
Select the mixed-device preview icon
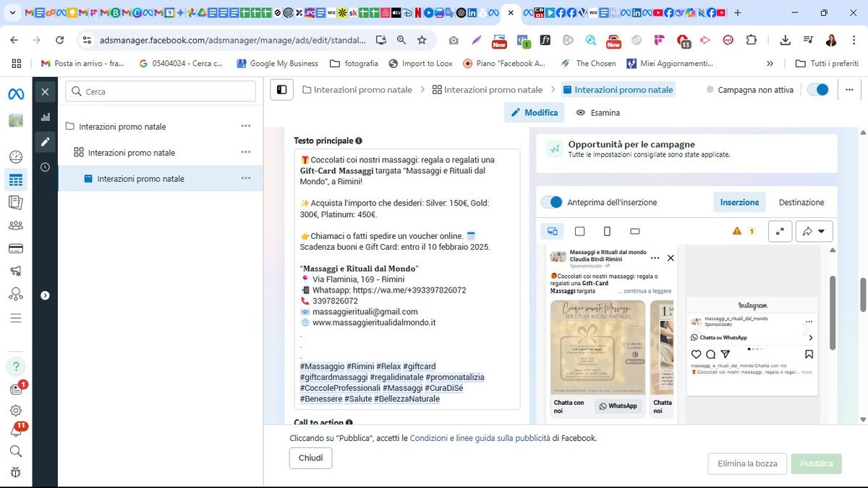pos(553,231)
